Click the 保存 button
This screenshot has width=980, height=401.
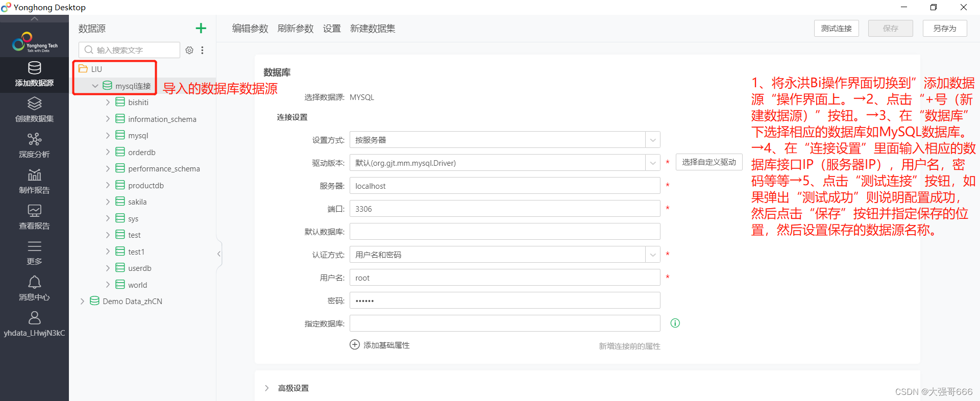tap(891, 29)
